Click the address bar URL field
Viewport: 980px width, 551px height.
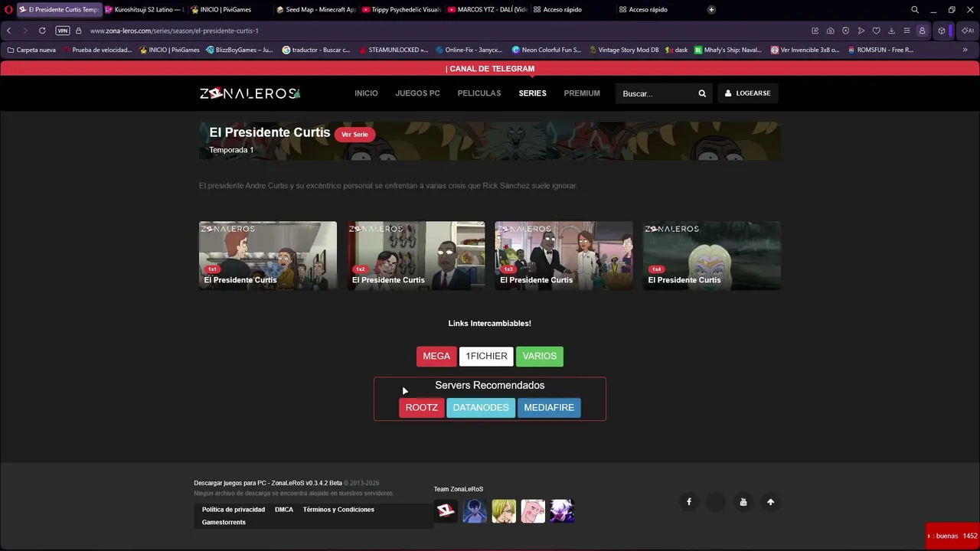coord(444,31)
